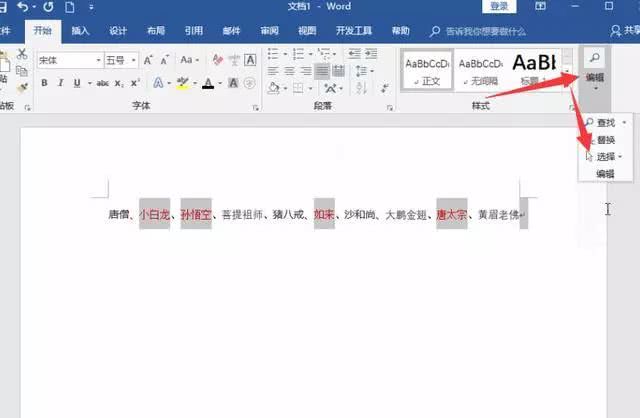Click the Character border icon
Screen dimensions: 640x418
coord(250,60)
